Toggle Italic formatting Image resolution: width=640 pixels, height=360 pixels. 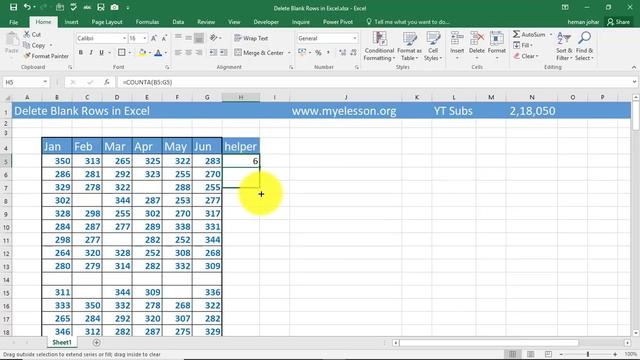[91, 53]
